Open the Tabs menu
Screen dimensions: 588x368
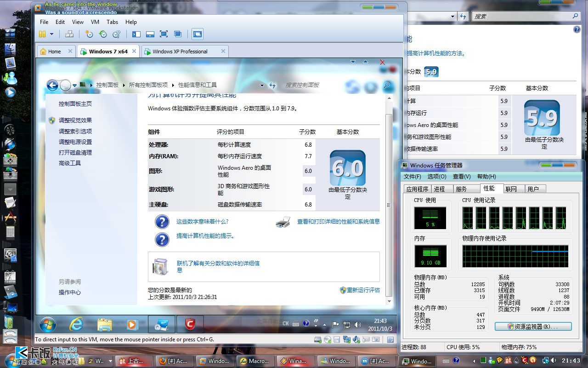(x=112, y=22)
